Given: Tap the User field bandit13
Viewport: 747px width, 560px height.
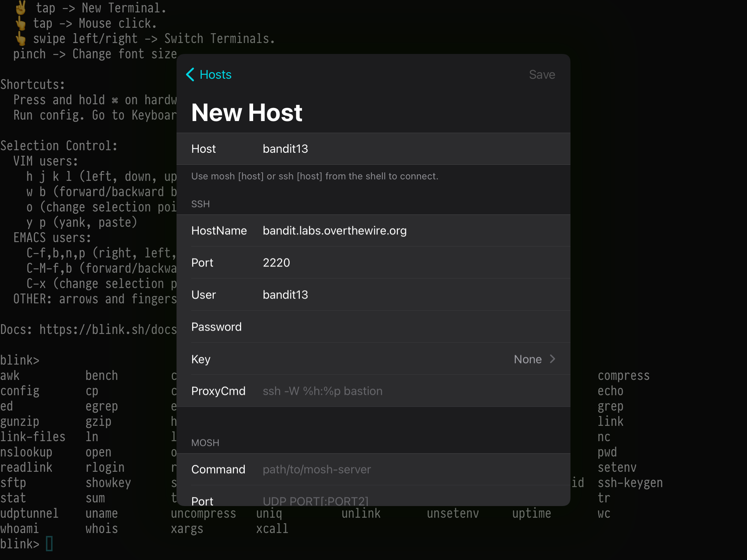Looking at the screenshot, I should pos(285,295).
